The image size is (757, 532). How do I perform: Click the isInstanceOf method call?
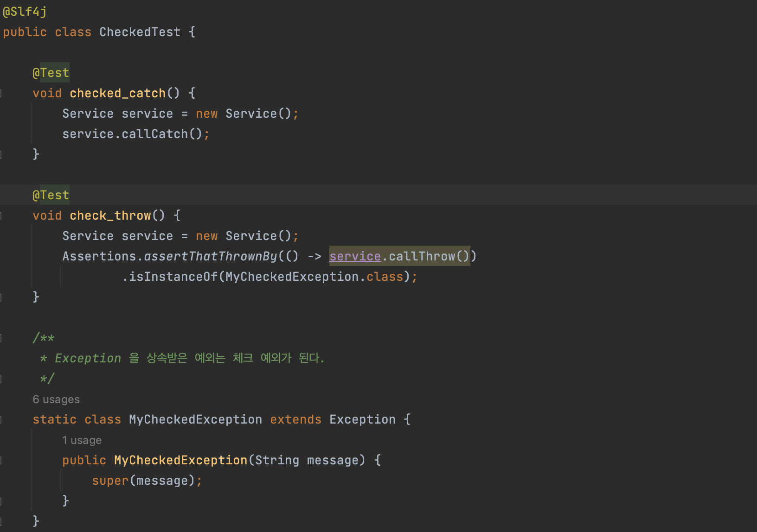pyautogui.click(x=173, y=277)
